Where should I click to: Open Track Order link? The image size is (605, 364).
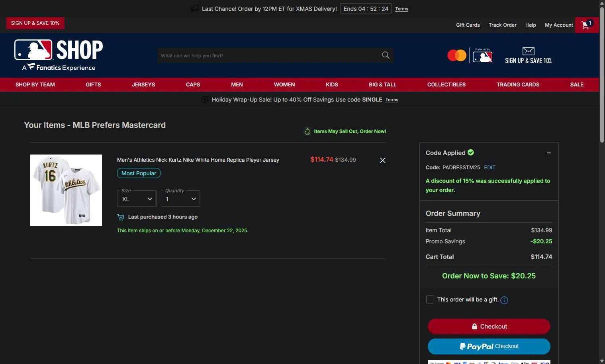pyautogui.click(x=502, y=25)
